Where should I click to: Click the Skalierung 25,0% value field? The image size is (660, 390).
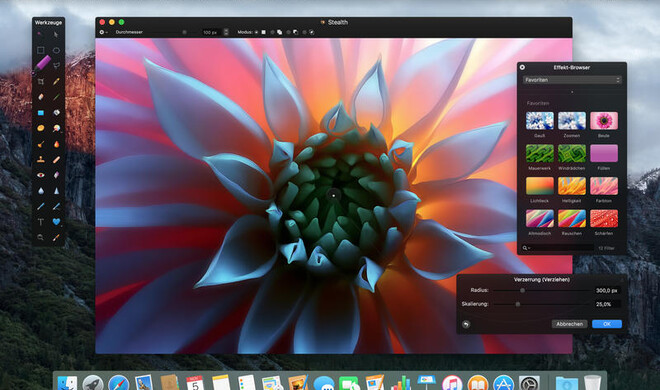607,304
